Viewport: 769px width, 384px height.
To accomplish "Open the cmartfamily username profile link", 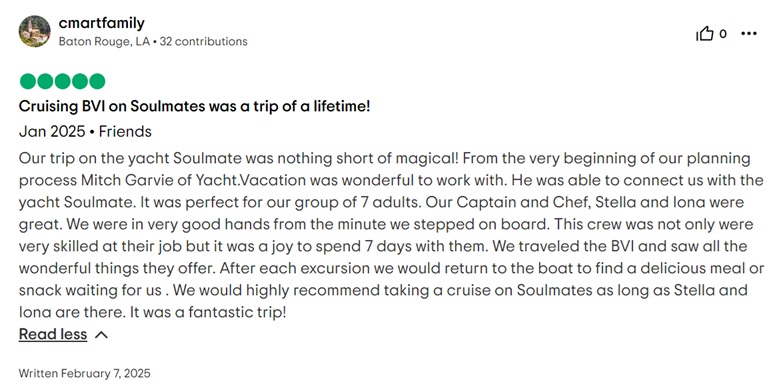I will pos(102,23).
